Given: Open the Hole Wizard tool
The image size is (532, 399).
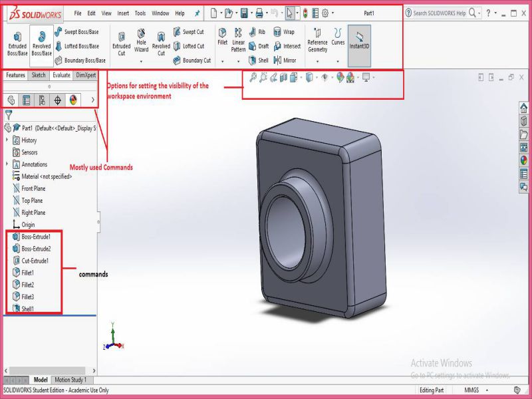Looking at the screenshot, I should 141,41.
